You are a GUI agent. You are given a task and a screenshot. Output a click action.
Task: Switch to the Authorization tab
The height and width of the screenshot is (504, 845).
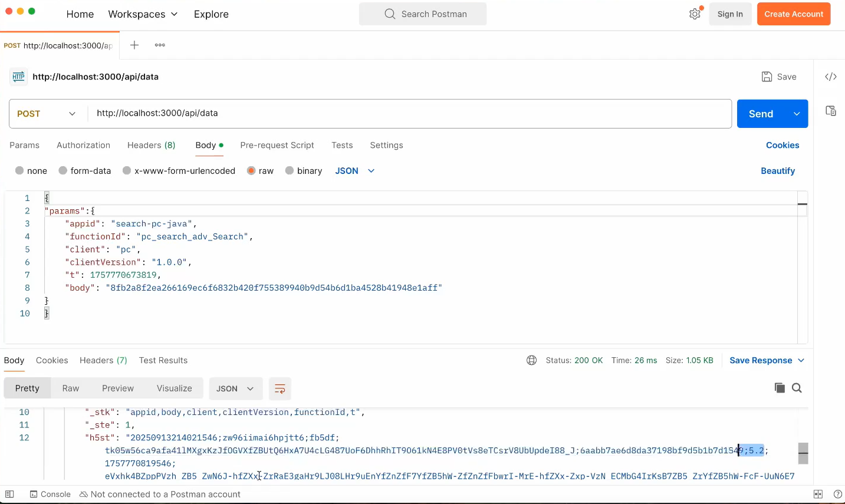coord(83,145)
